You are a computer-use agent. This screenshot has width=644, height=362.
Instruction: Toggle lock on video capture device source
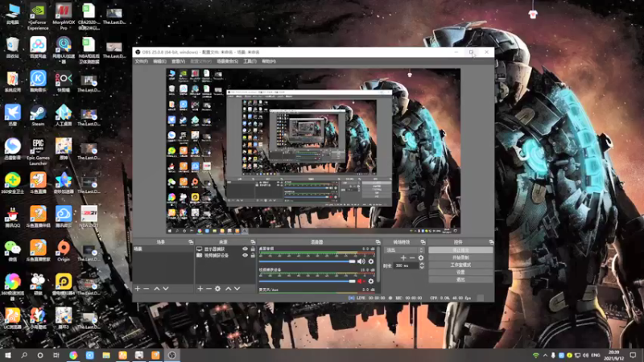(x=253, y=255)
